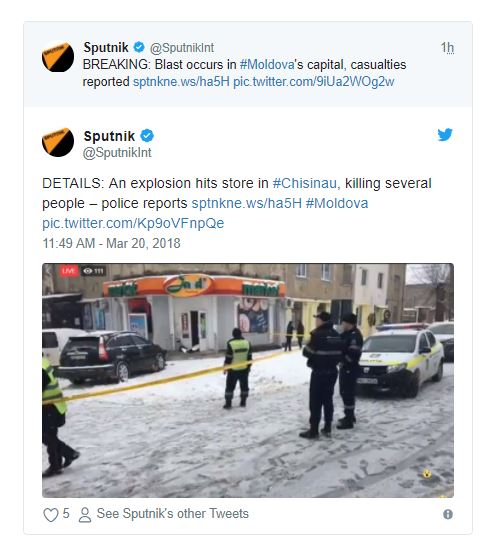
Task: Click verified badge beside main Sputnik name
Action: pyautogui.click(x=147, y=135)
